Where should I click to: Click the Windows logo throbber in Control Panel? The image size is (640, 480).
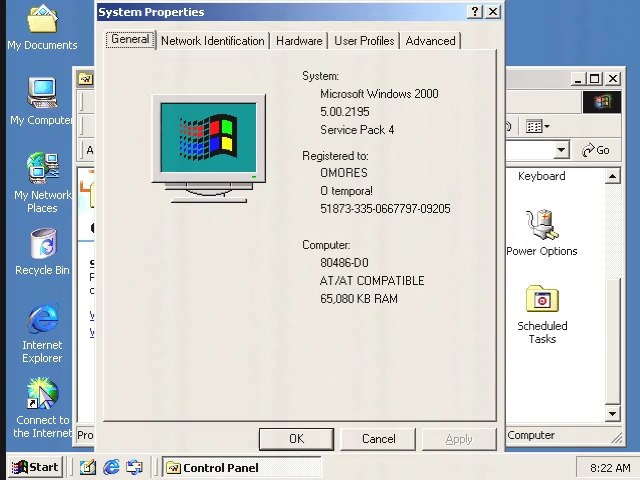[x=602, y=102]
